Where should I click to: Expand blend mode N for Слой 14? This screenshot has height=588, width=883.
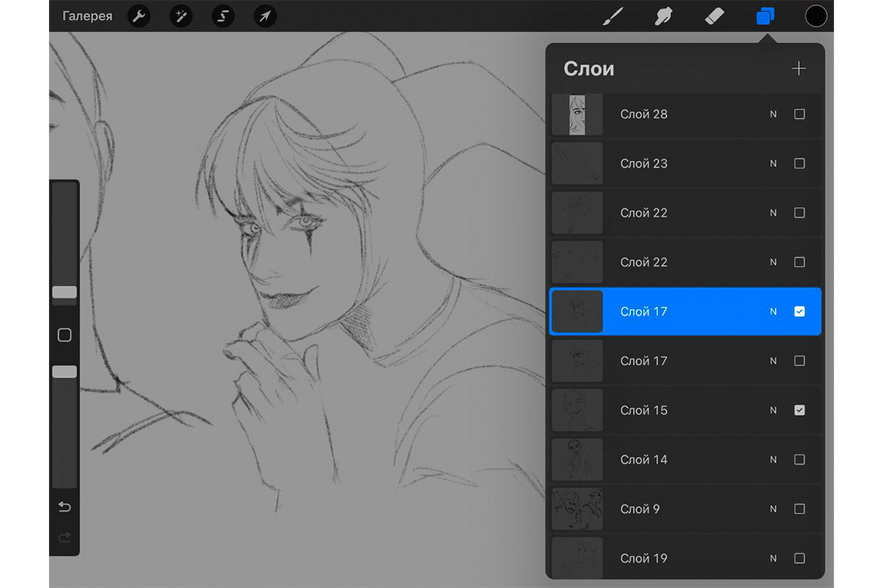tap(773, 460)
